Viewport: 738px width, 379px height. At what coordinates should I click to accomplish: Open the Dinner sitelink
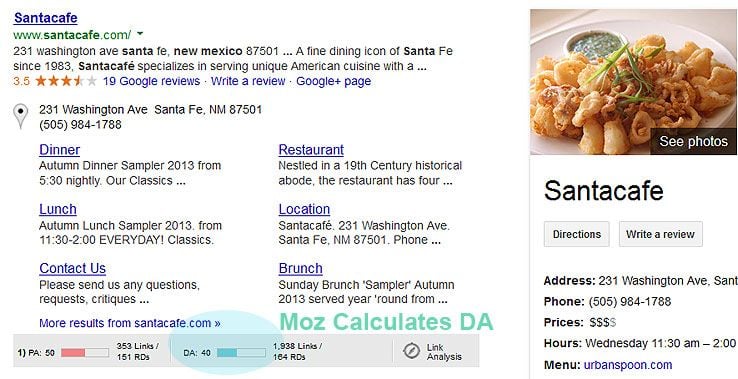[x=59, y=150]
